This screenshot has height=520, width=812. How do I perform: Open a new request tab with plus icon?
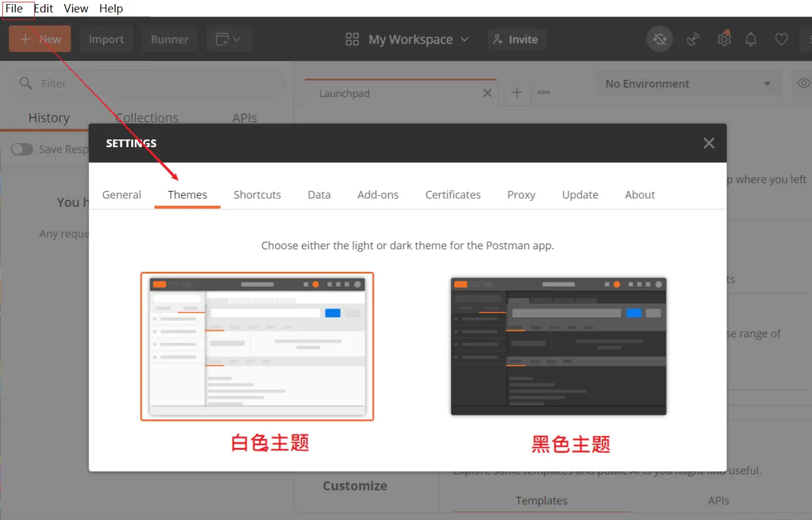pos(516,93)
